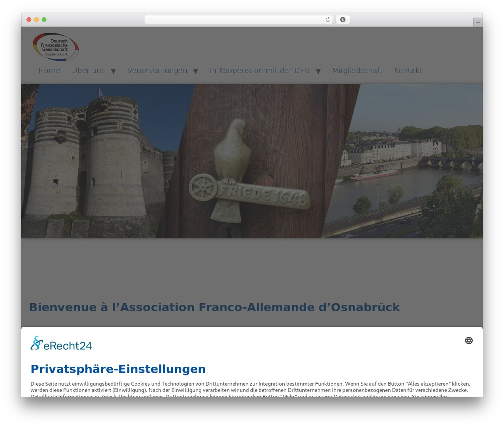Expand the Veranstaltungen dropdown arrow

[x=195, y=71]
